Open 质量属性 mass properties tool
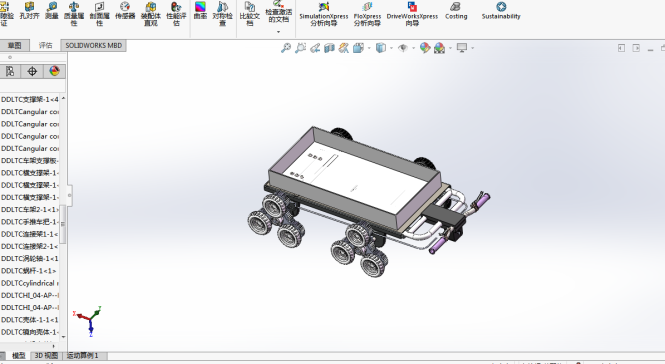 pyautogui.click(x=74, y=14)
